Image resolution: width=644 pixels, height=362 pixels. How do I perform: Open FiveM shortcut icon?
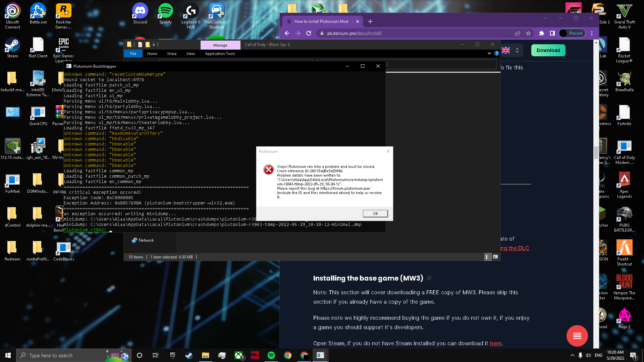point(624,253)
